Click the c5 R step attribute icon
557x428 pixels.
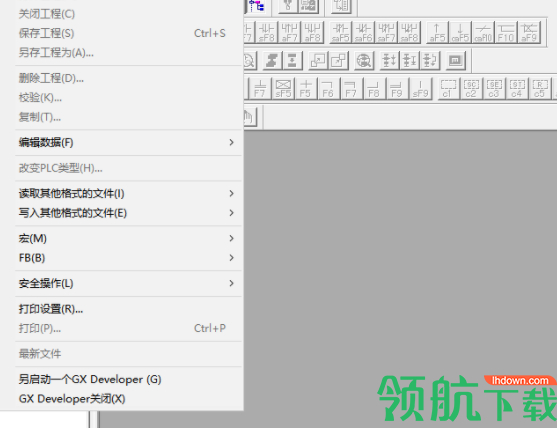[540, 88]
